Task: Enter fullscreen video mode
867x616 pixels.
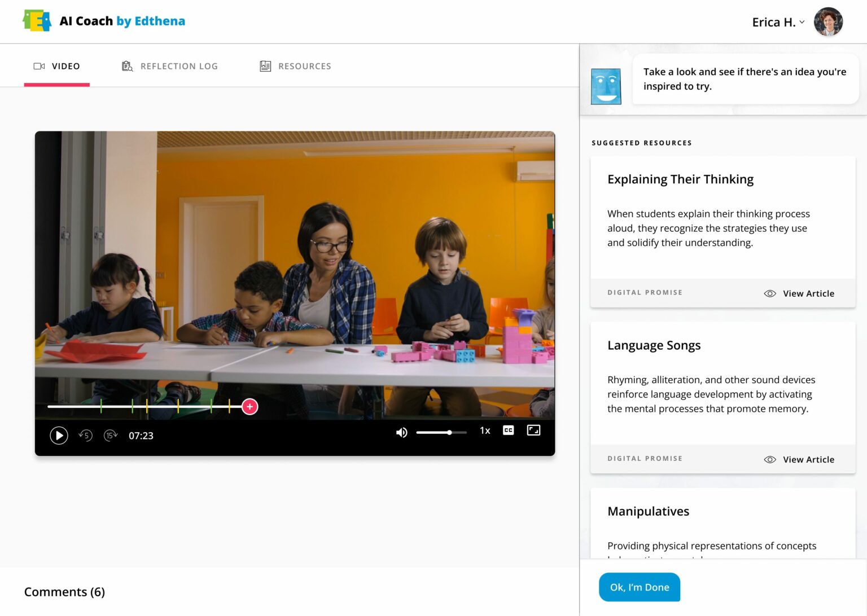Action: [x=533, y=430]
